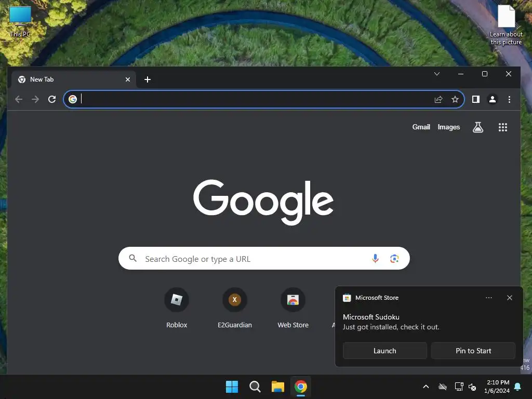Open the Roblox shortcut
The width and height of the screenshot is (532, 399).
(x=177, y=308)
